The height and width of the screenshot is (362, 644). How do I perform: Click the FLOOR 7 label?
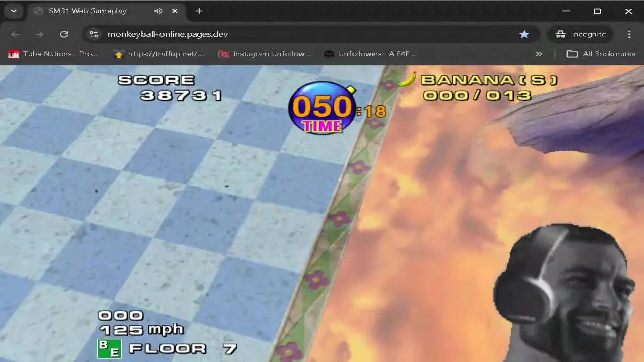(183, 348)
